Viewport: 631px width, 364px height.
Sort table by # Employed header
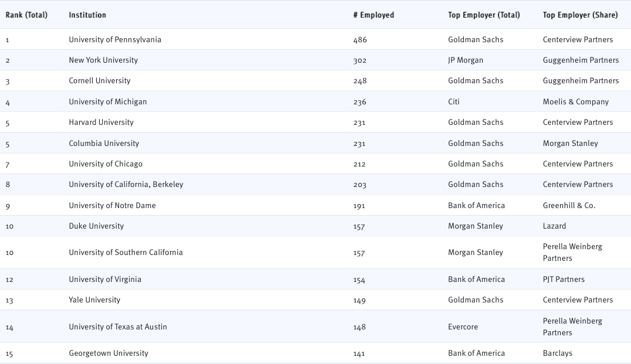pos(374,15)
